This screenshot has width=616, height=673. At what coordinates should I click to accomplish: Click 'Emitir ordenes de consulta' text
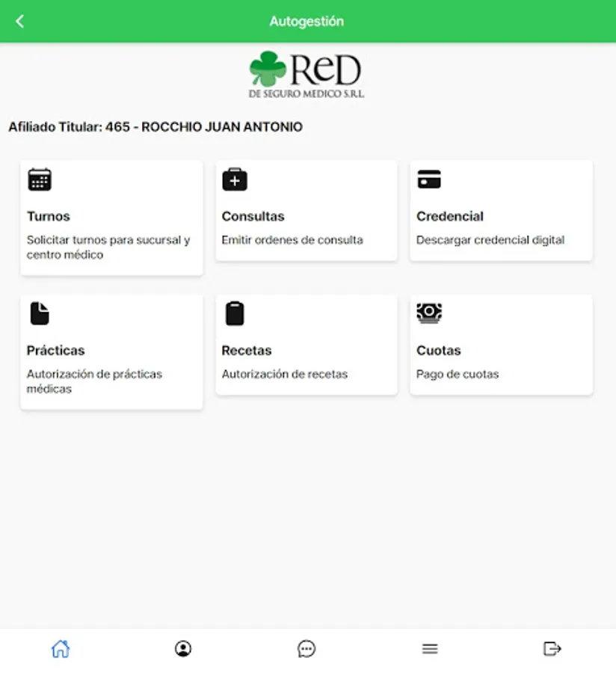tap(292, 240)
